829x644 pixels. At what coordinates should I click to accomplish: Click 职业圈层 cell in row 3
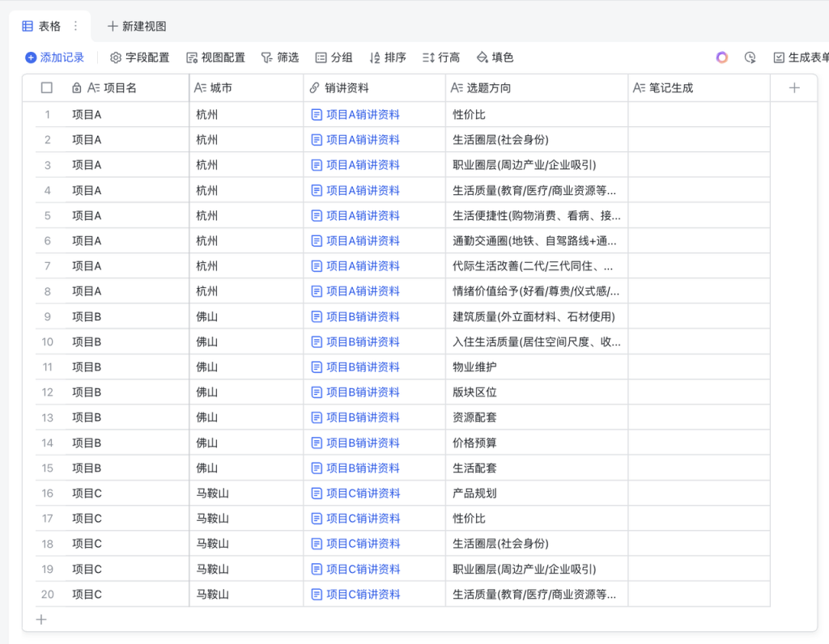(537, 165)
